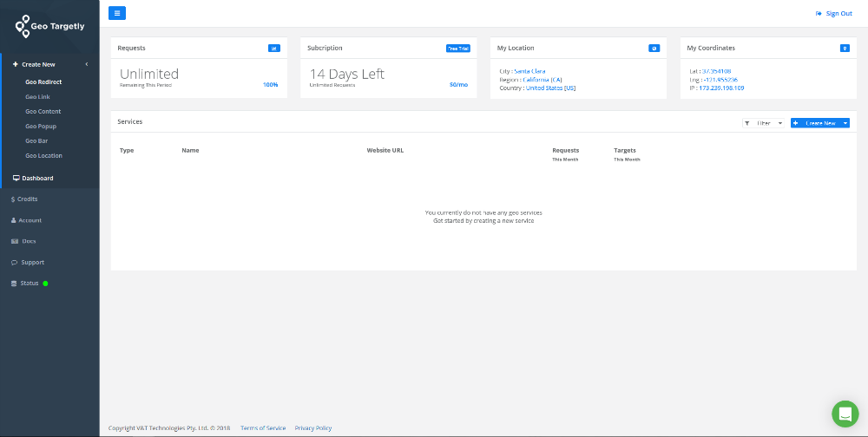The width and height of the screenshot is (868, 437).
Task: Open the Docs page
Action: click(23, 241)
